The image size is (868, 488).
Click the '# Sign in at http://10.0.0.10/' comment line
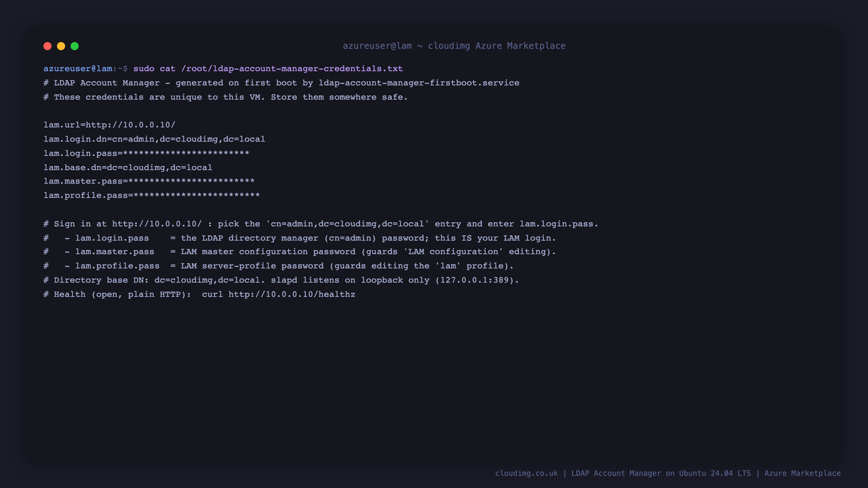(321, 224)
